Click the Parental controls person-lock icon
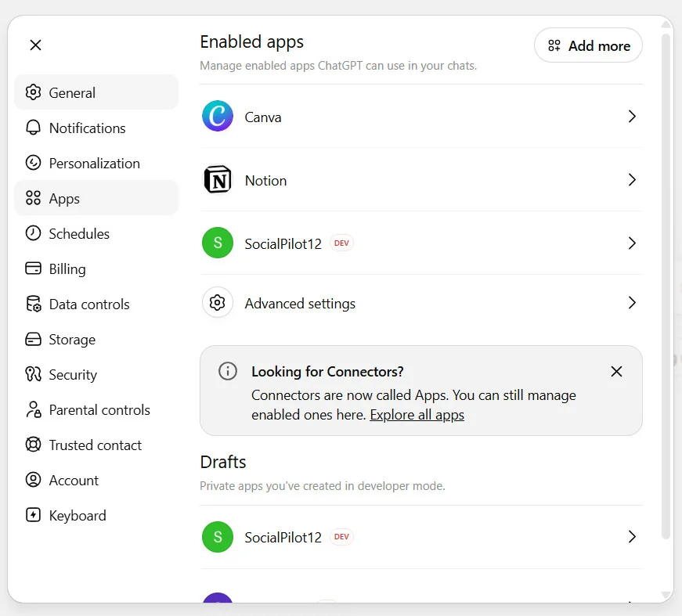The image size is (682, 616). tap(34, 409)
